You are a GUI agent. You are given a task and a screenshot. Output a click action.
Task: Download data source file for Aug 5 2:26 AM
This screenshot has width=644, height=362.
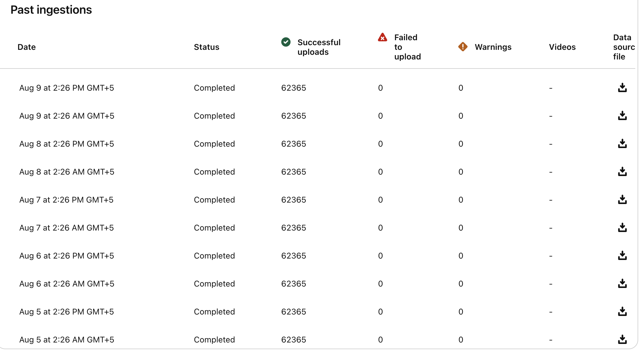(x=622, y=340)
